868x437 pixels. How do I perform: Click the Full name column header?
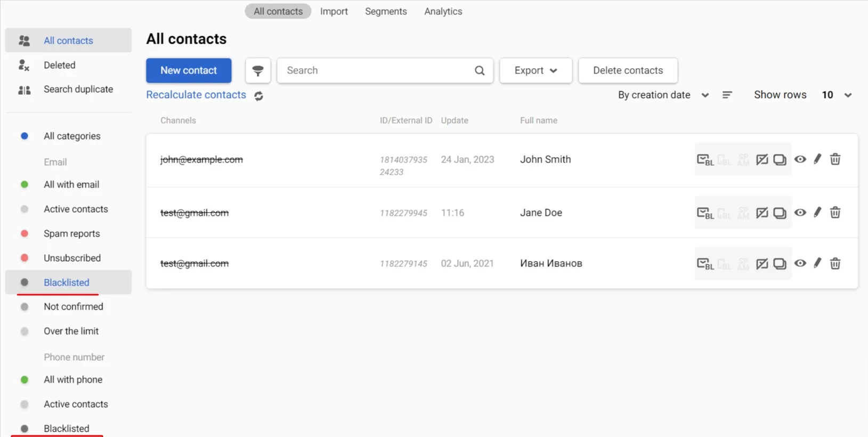[x=539, y=120]
